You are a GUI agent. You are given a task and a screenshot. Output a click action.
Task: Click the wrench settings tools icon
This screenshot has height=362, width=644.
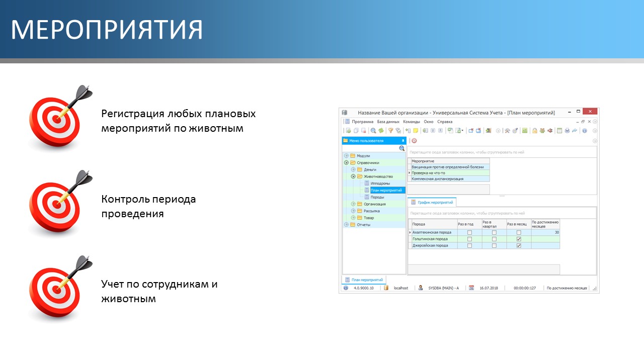[x=507, y=131]
